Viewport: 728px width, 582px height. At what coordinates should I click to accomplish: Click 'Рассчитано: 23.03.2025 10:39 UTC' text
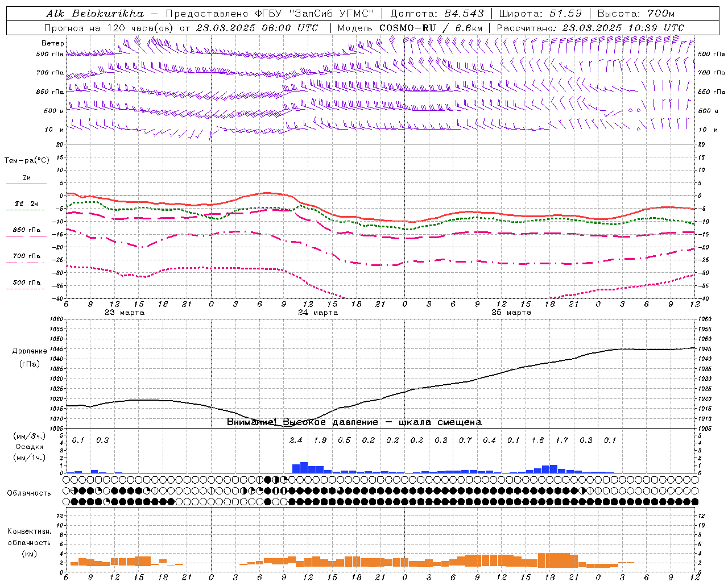[590, 28]
